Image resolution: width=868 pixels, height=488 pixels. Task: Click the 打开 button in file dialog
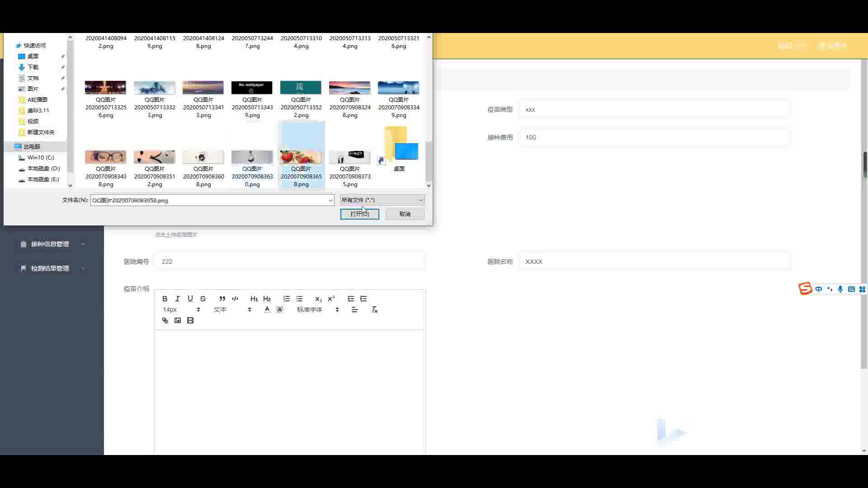tap(359, 214)
